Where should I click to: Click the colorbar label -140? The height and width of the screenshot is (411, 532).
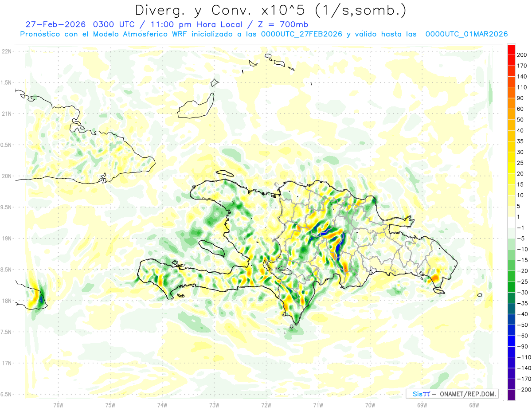click(x=524, y=368)
